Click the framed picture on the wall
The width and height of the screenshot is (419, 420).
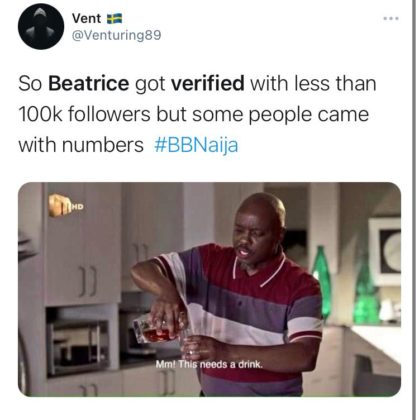tap(385, 252)
